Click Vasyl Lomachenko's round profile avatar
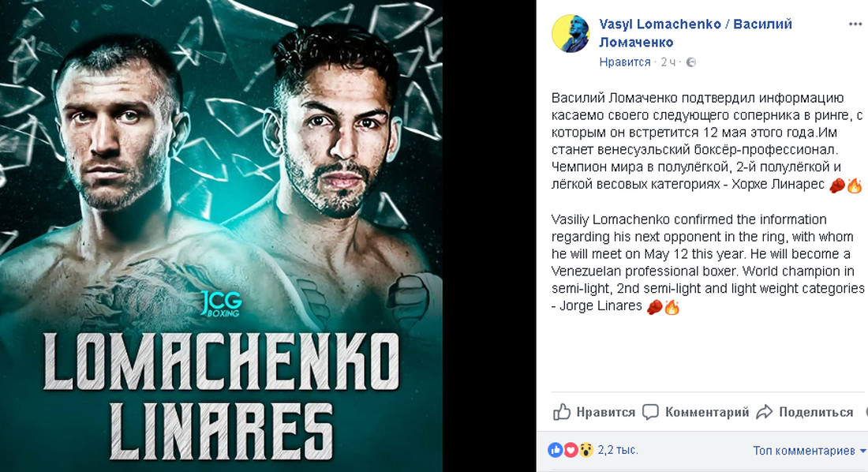Screen dimensions: 868x472 click(x=571, y=34)
